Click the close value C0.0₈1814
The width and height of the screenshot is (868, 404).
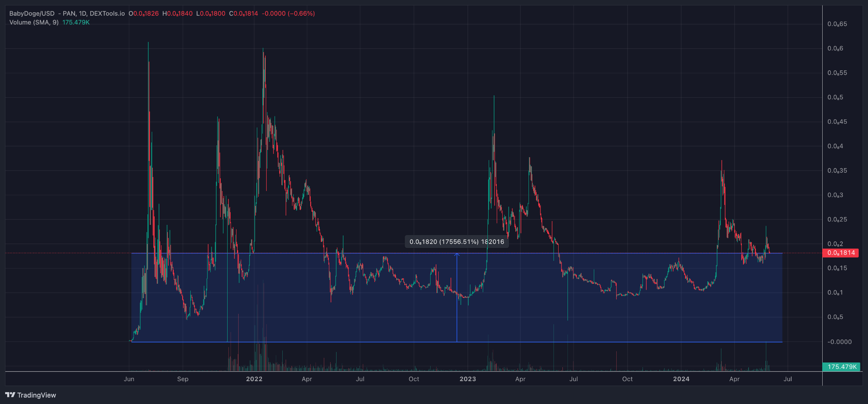[244, 14]
